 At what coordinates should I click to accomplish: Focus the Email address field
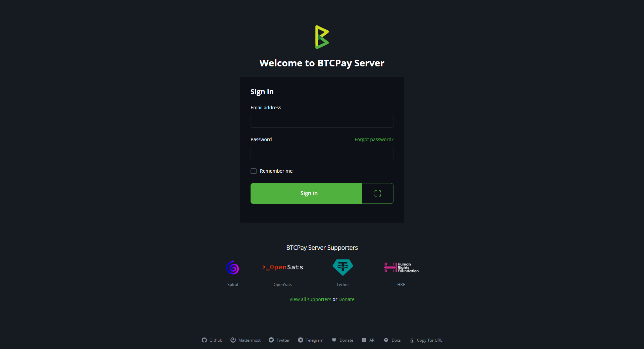tap(322, 121)
